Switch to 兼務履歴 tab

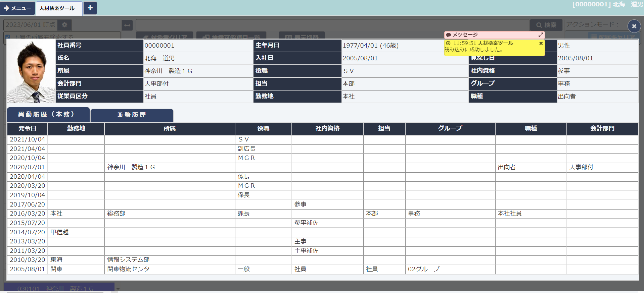coord(132,115)
